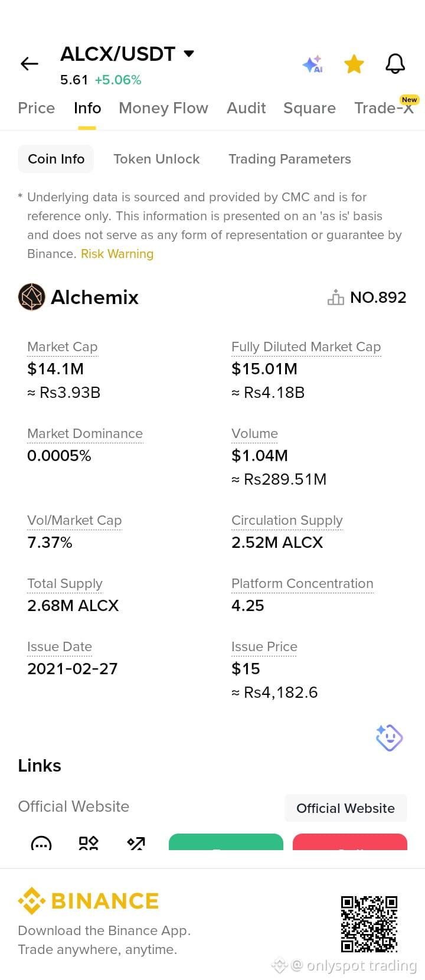The image size is (425, 980).
Task: Open the Audit tab
Action: (246, 108)
